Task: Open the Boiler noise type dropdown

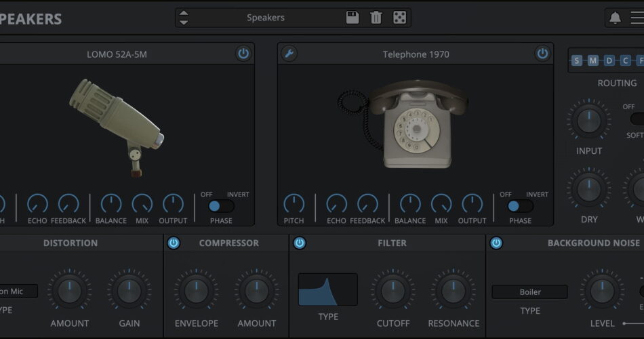Action: (529, 292)
